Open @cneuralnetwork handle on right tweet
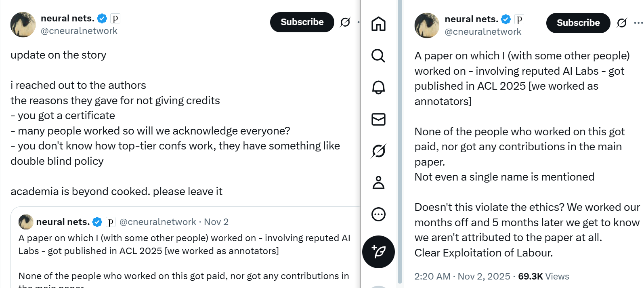 483,32
